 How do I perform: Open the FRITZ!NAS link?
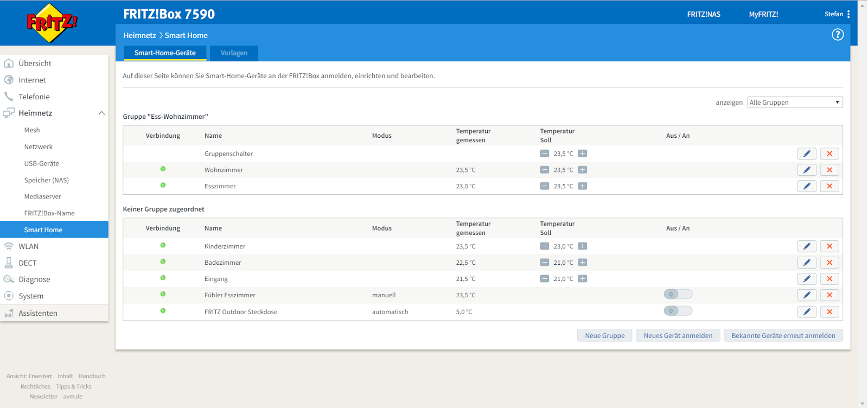(704, 14)
